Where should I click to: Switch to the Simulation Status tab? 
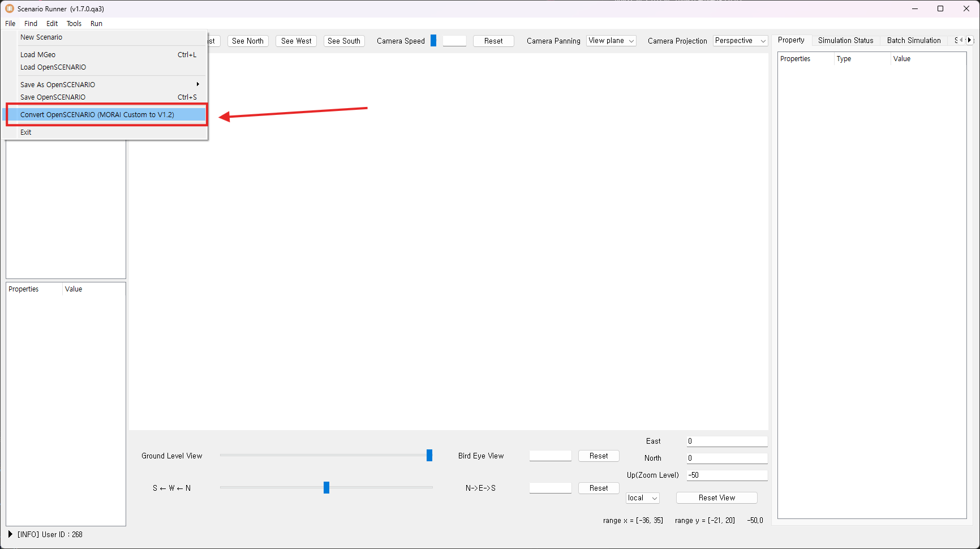click(845, 41)
